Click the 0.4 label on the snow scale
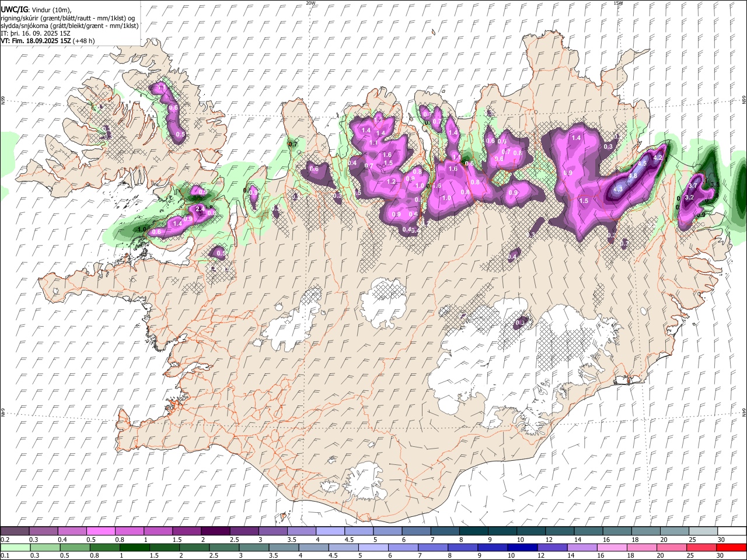 point(62,540)
